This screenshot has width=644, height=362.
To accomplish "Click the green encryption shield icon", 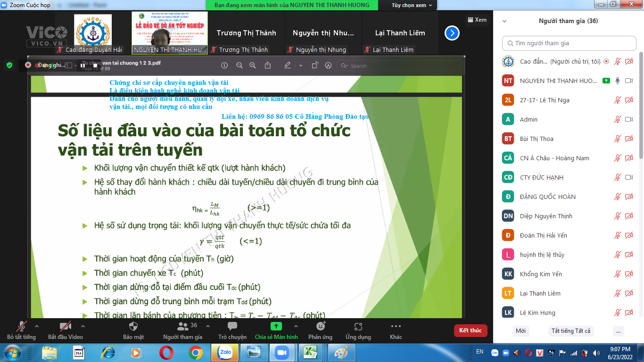I will click(9, 65).
